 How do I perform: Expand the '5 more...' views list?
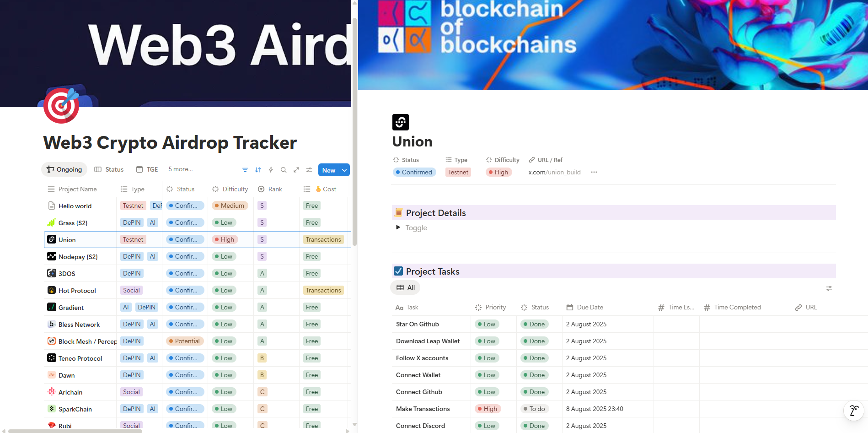(x=181, y=169)
